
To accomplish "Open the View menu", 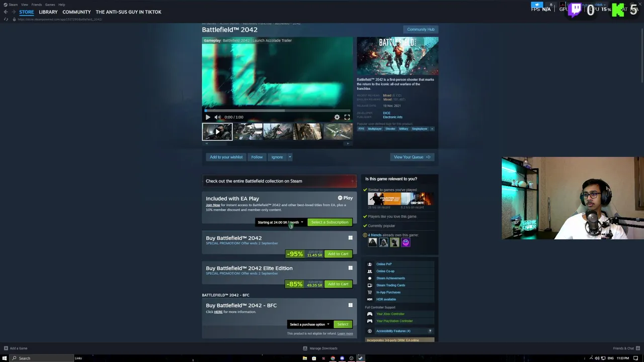I will coord(25,5).
